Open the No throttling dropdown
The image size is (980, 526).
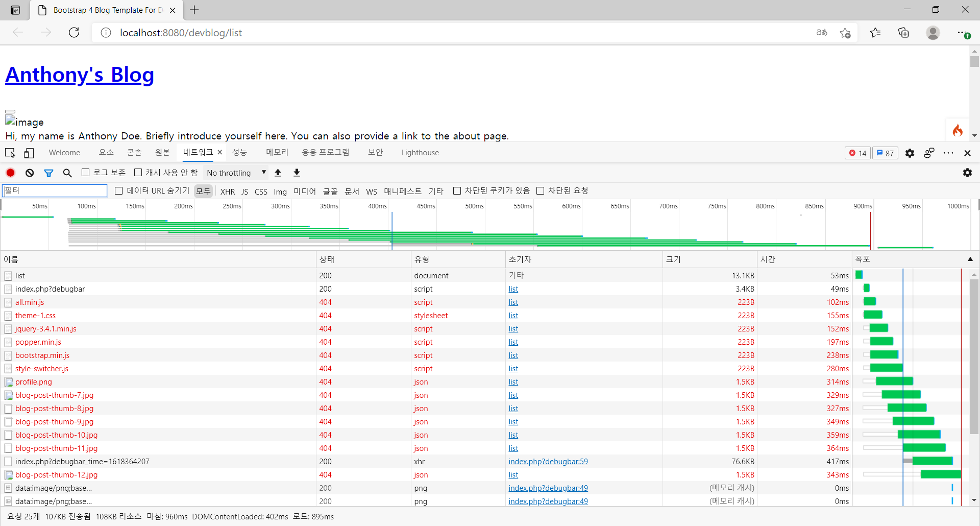click(x=236, y=173)
